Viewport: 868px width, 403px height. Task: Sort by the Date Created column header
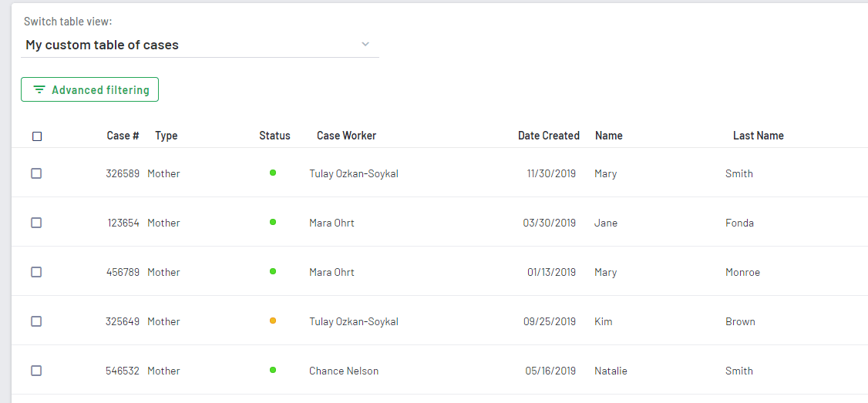point(548,136)
